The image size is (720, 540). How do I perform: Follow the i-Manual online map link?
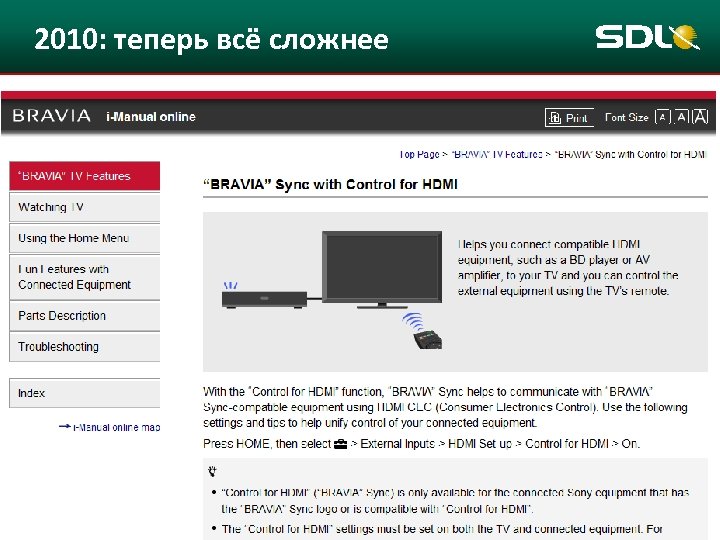110,427
